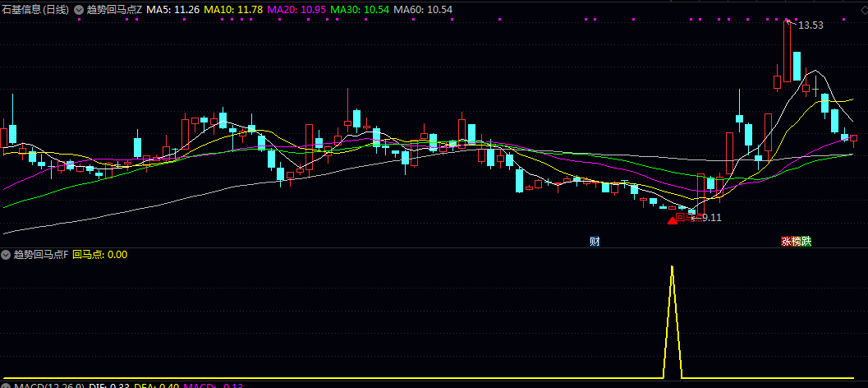Click the green 跌 icon

coord(806,242)
